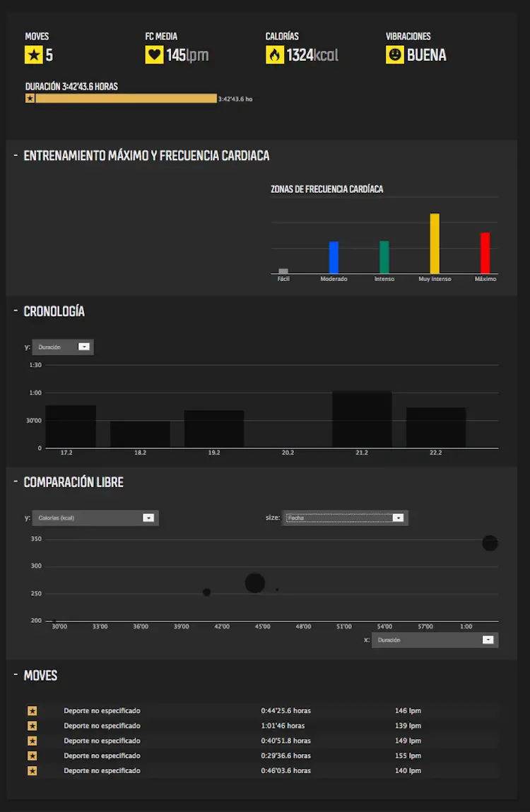This screenshot has height=812, width=530.
Task: Click the 149 lpm heart rate value
Action: (x=408, y=741)
